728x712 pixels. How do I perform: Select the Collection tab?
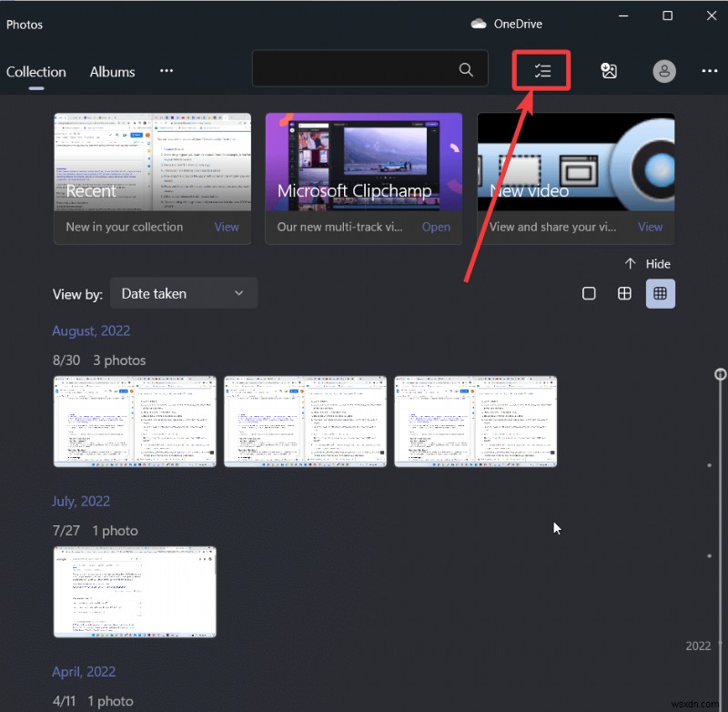click(x=36, y=71)
